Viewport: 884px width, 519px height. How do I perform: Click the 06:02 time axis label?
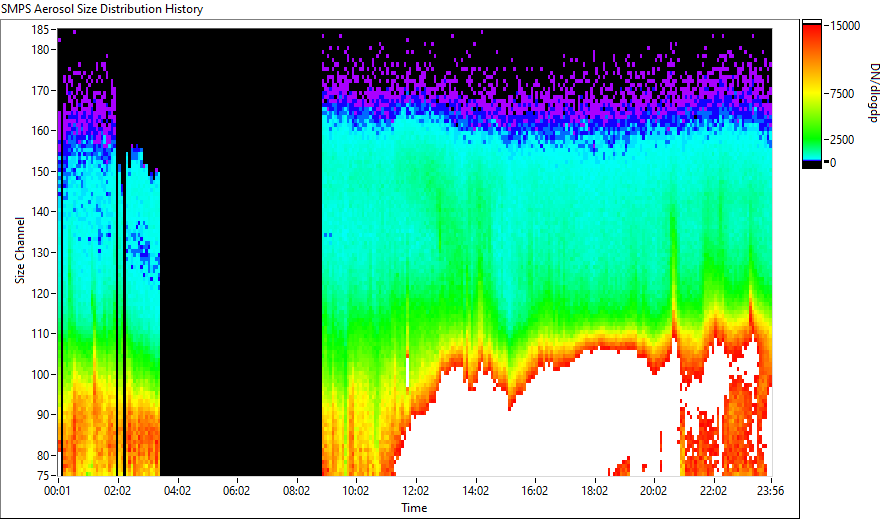click(236, 491)
